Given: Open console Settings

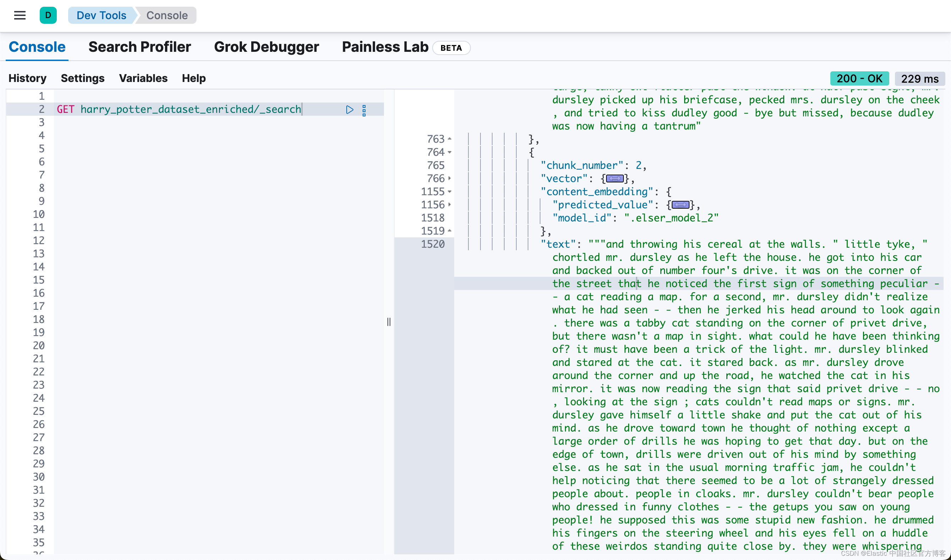Looking at the screenshot, I should pyautogui.click(x=82, y=78).
